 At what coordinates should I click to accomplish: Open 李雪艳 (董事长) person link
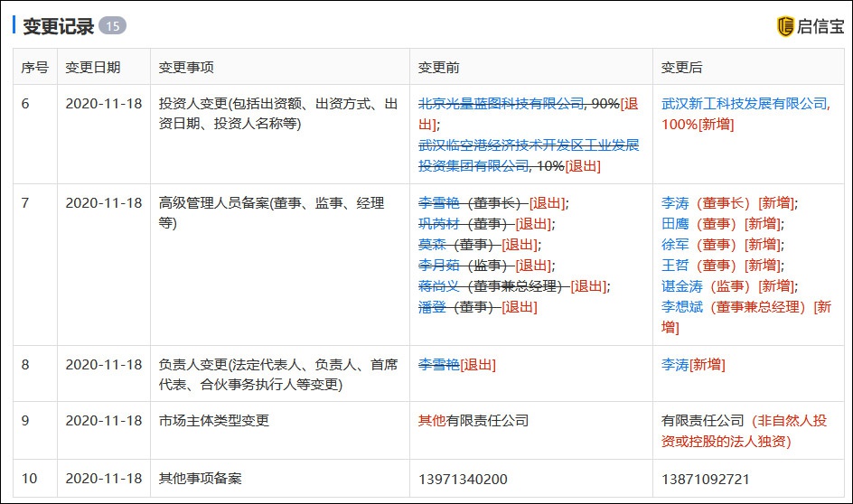click(438, 203)
